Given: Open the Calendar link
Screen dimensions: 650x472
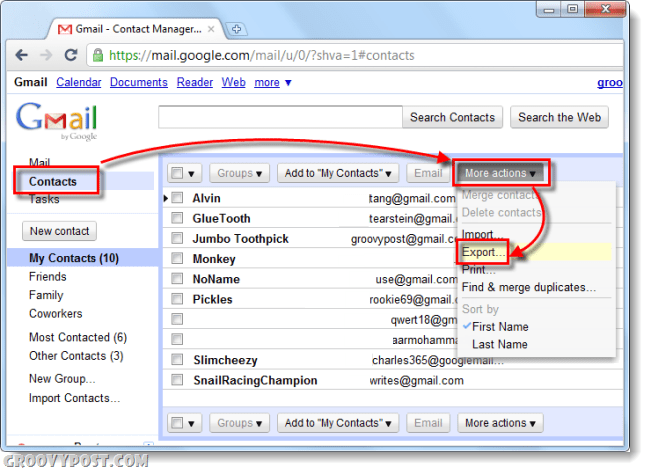Looking at the screenshot, I should click(x=79, y=82).
